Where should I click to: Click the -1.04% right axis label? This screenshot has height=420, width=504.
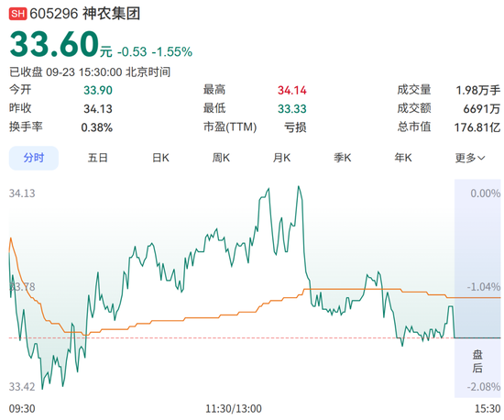[x=484, y=286]
